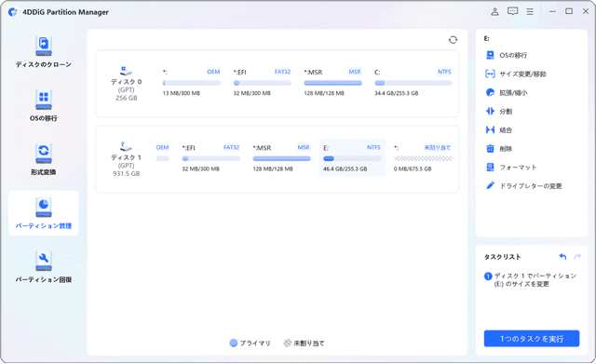Click the タスクリスト heading
This screenshot has width=596, height=364.
coord(502,257)
